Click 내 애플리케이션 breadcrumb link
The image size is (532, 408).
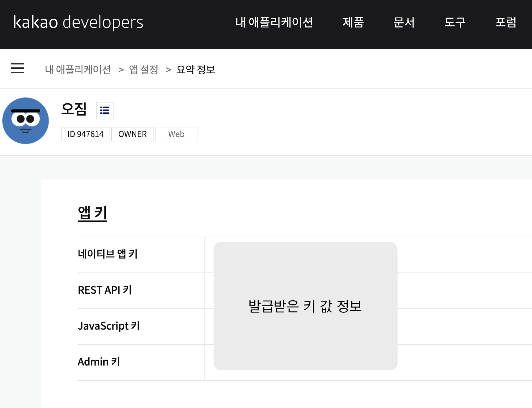coord(78,69)
